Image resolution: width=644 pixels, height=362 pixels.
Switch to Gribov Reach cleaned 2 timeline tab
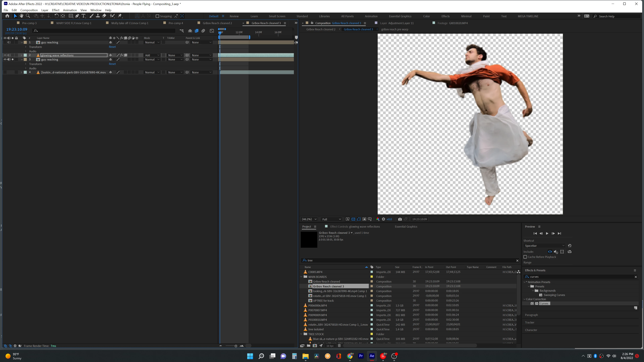(x=217, y=23)
